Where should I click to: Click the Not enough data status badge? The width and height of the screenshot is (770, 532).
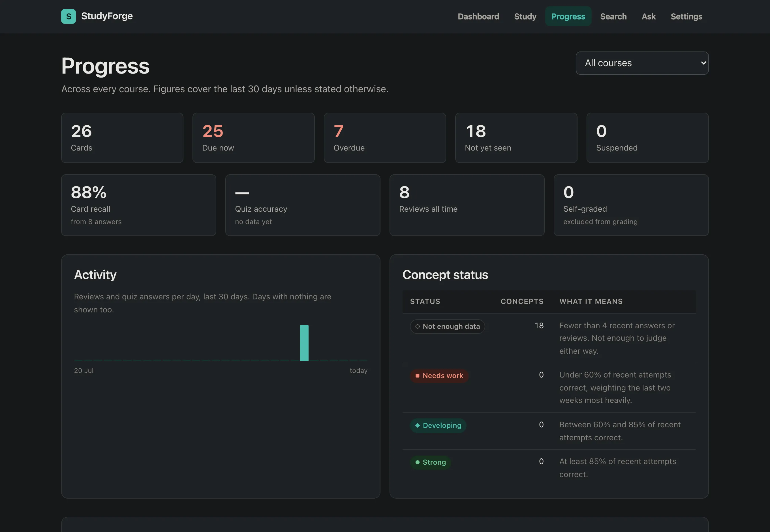click(447, 326)
